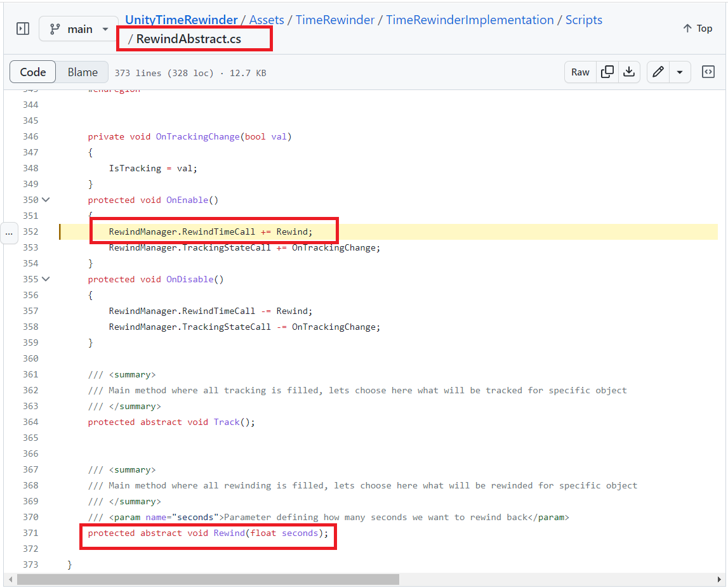The width and height of the screenshot is (728, 588).
Task: Click TrackingStateCall on line 358
Action: click(x=226, y=327)
